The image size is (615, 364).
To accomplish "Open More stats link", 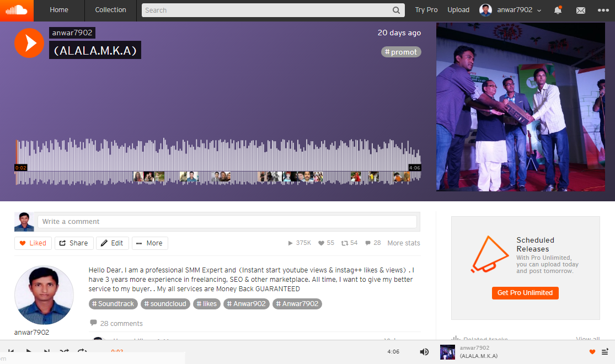I will (x=404, y=243).
